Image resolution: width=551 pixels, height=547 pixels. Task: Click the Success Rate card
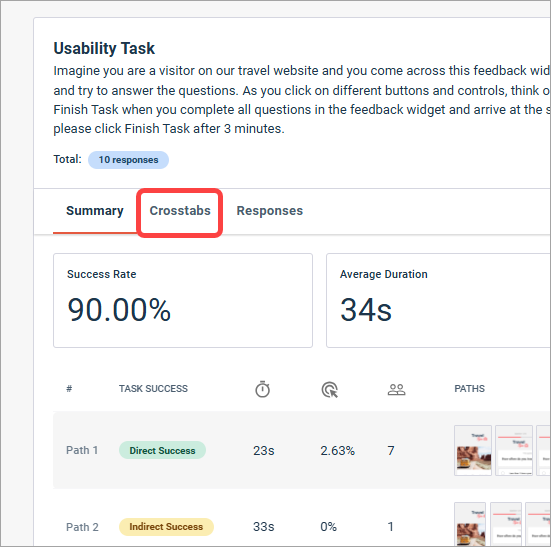pos(183,300)
